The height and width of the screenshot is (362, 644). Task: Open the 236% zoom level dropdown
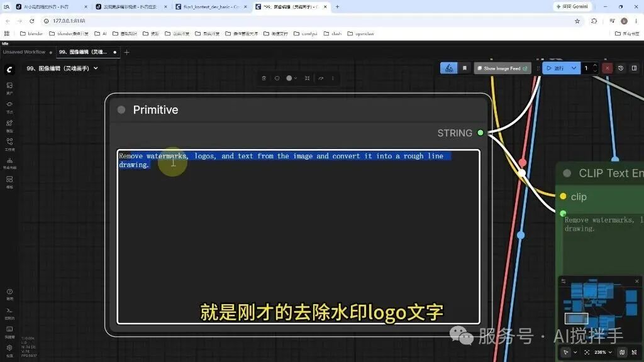(603, 352)
